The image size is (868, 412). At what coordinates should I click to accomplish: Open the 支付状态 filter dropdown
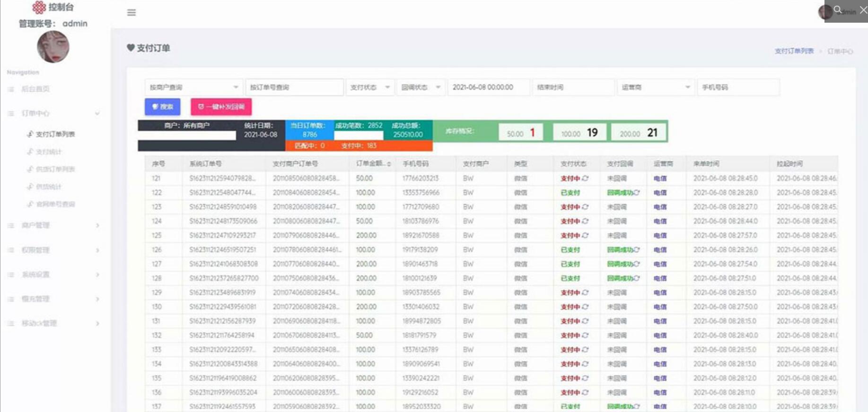tap(370, 87)
